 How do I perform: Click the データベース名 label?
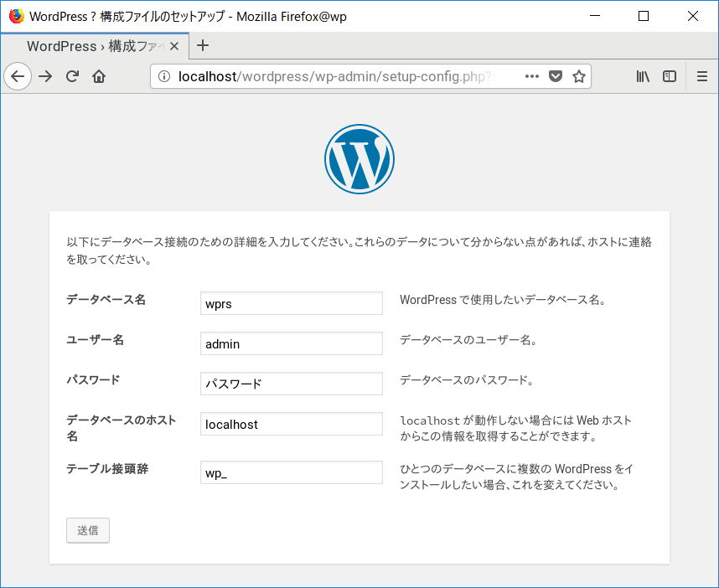[x=106, y=300]
